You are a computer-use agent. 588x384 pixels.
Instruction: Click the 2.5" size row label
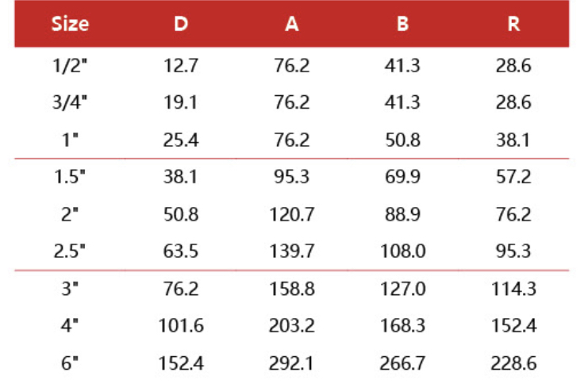(70, 252)
